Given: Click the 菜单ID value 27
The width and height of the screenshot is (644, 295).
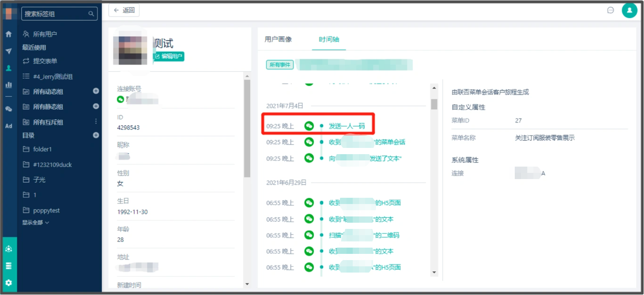Looking at the screenshot, I should (x=518, y=120).
